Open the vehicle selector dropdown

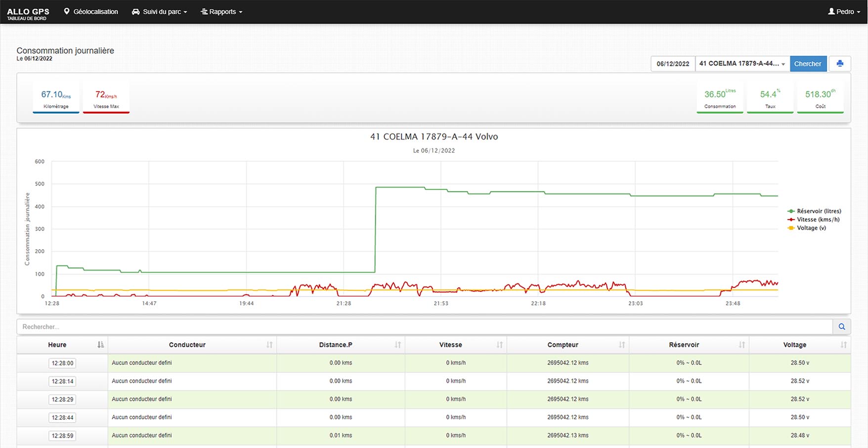742,64
